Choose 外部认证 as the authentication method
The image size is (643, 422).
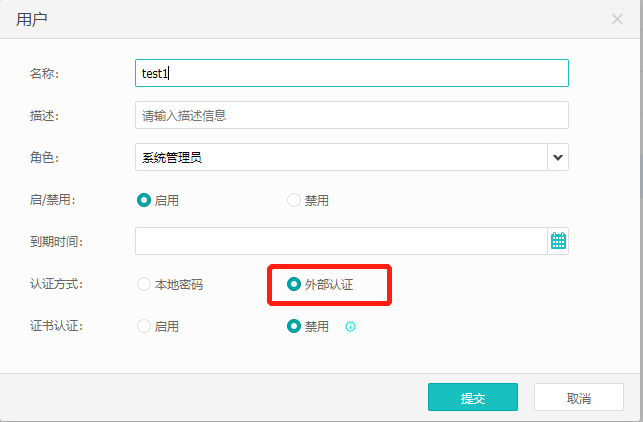[294, 284]
